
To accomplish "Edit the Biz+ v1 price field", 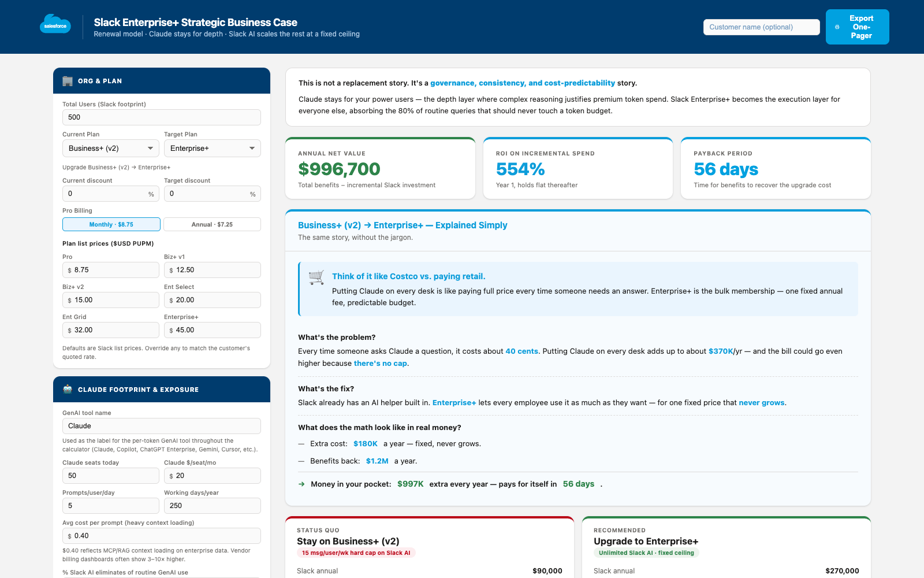I will pyautogui.click(x=213, y=270).
